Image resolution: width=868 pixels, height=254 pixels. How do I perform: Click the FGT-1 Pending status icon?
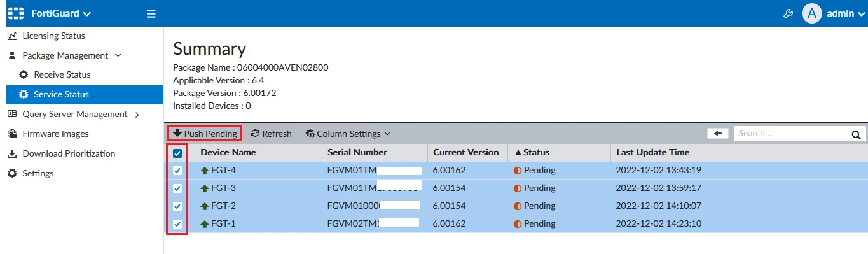tap(518, 224)
